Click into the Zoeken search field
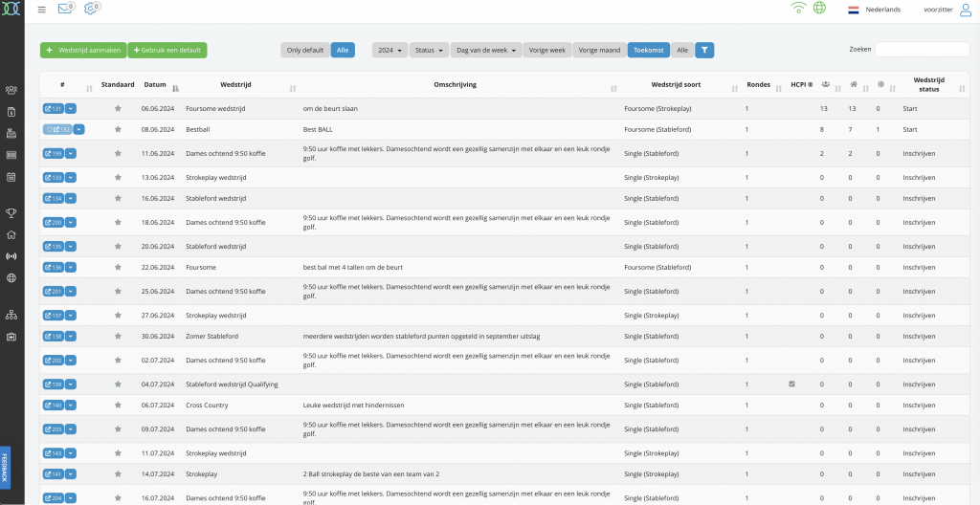This screenshot has height=505, width=980. 922,50
